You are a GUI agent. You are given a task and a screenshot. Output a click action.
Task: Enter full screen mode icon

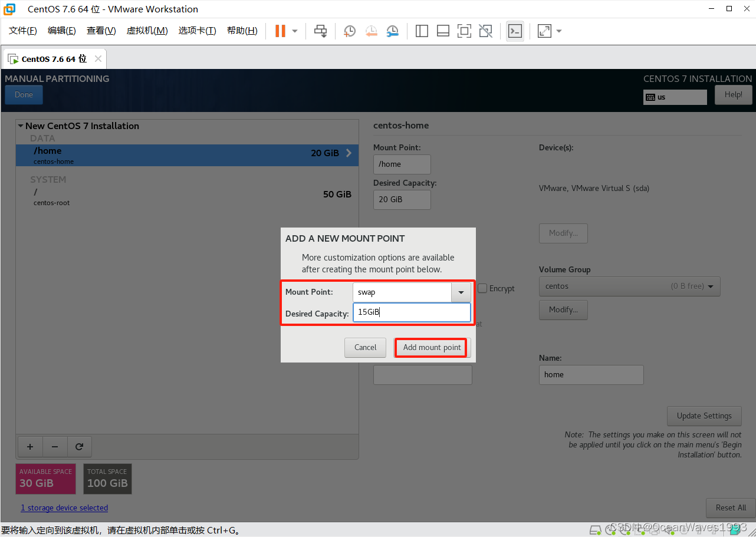(x=464, y=31)
